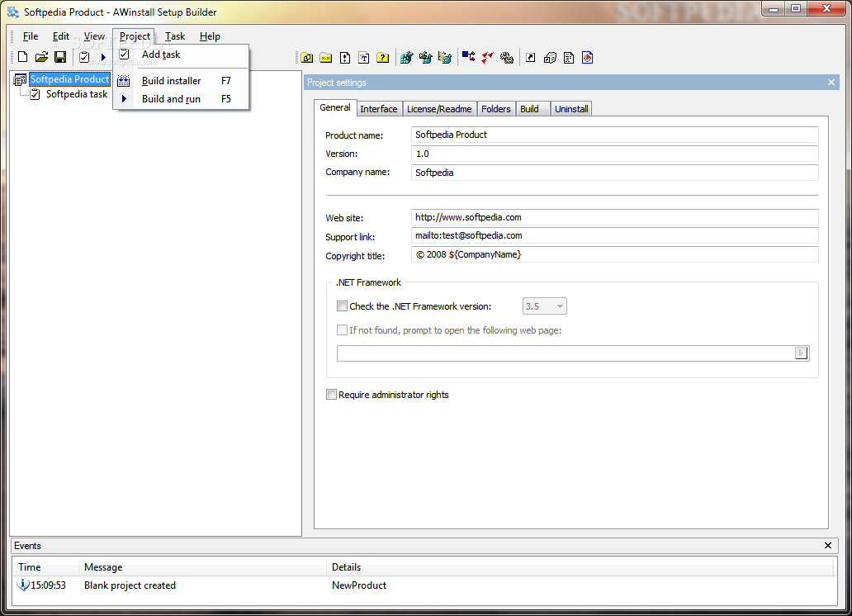Close the Events panel
Viewport: 852px width, 616px height.
(827, 545)
